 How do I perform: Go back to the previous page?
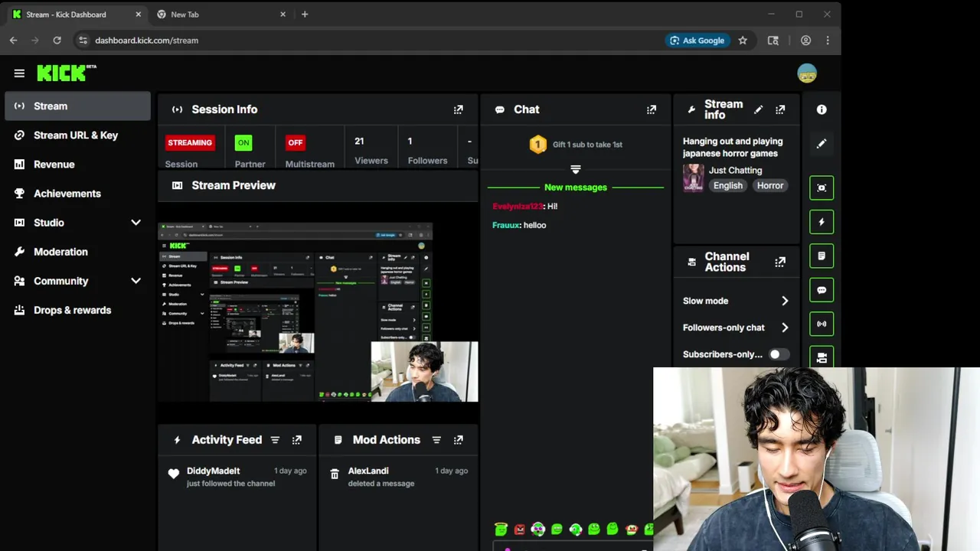[x=14, y=41]
